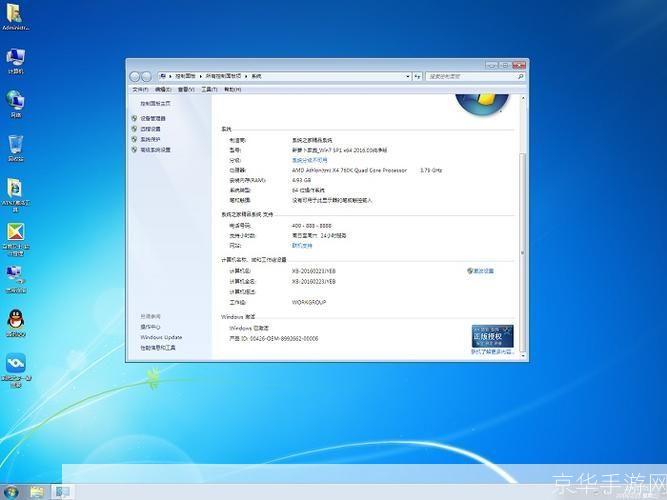Open 操作中心 under See also
Screen dimensions: 667x500
[150, 327]
